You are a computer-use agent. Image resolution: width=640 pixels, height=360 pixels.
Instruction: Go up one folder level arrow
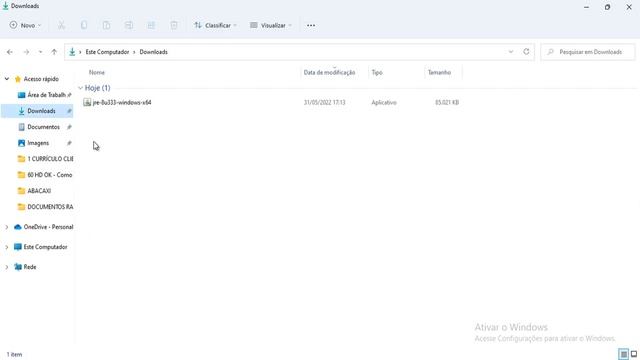pos(54,52)
